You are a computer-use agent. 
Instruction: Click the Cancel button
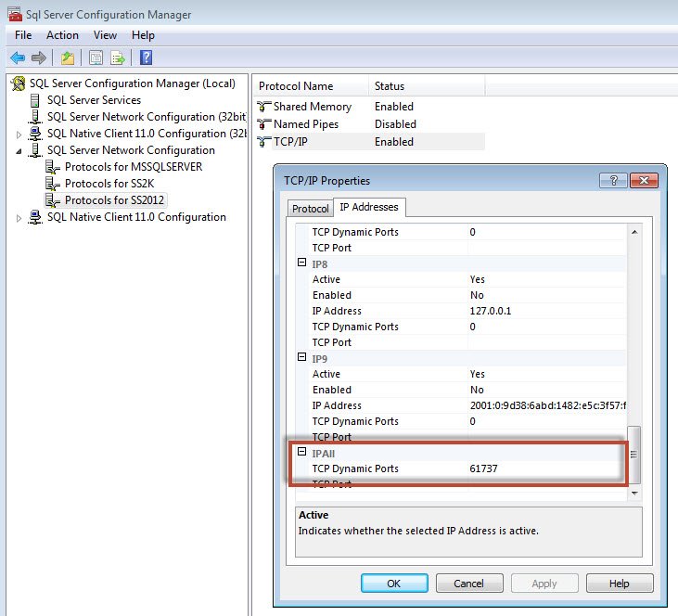click(469, 584)
